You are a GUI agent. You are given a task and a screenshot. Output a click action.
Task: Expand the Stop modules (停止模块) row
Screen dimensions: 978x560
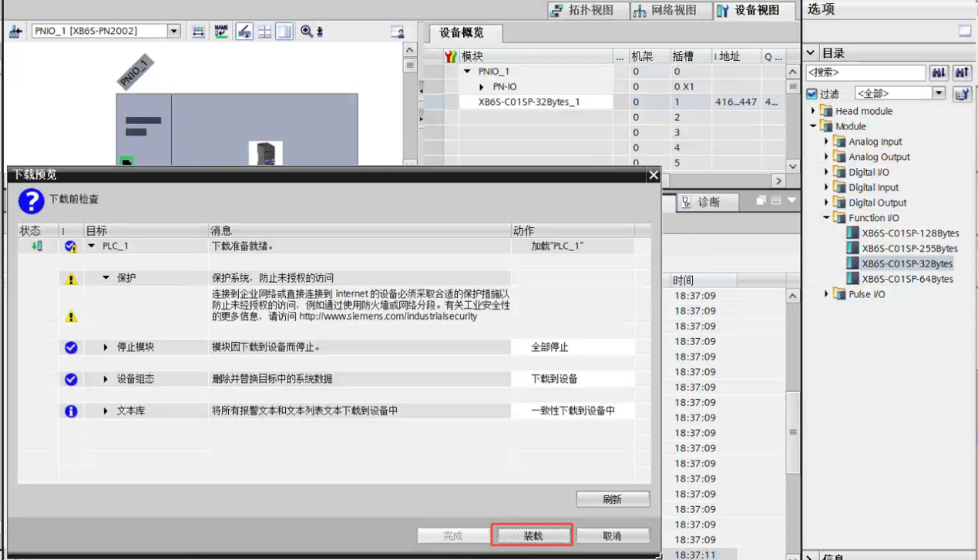tap(106, 347)
